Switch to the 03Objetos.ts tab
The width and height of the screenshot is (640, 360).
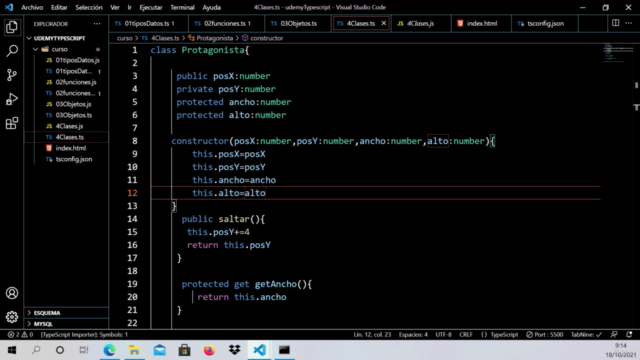298,23
